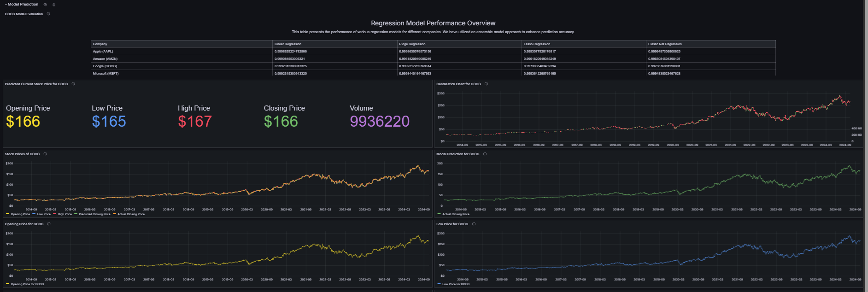
Task: Click info icon for Predicted Current Stock Price panel
Action: [x=73, y=84]
